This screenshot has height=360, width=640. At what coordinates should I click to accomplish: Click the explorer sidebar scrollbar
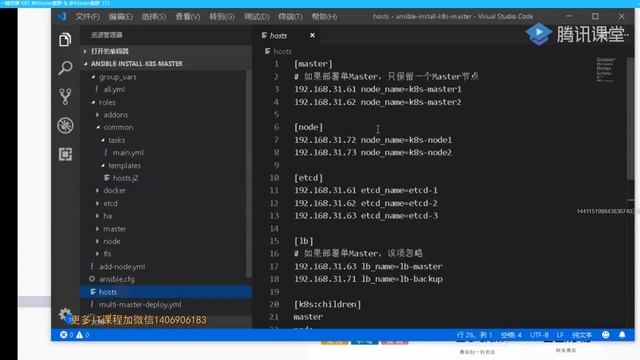click(x=249, y=173)
